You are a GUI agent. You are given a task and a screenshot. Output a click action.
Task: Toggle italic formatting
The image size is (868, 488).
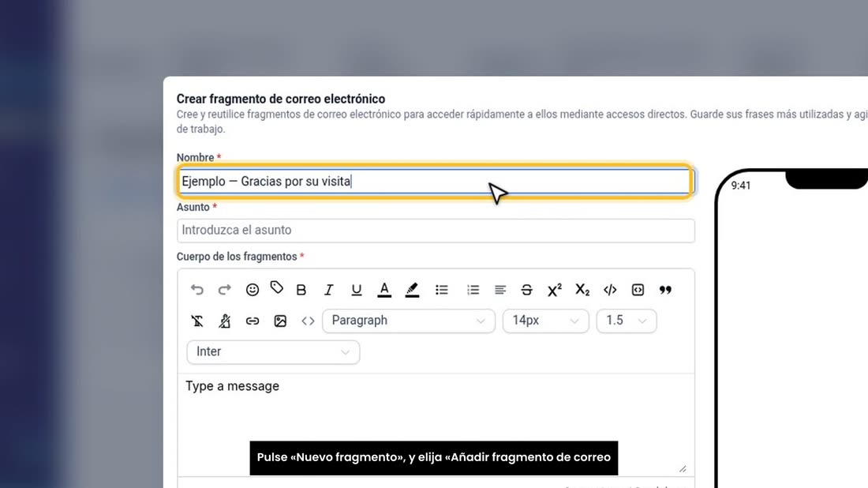[x=328, y=290]
